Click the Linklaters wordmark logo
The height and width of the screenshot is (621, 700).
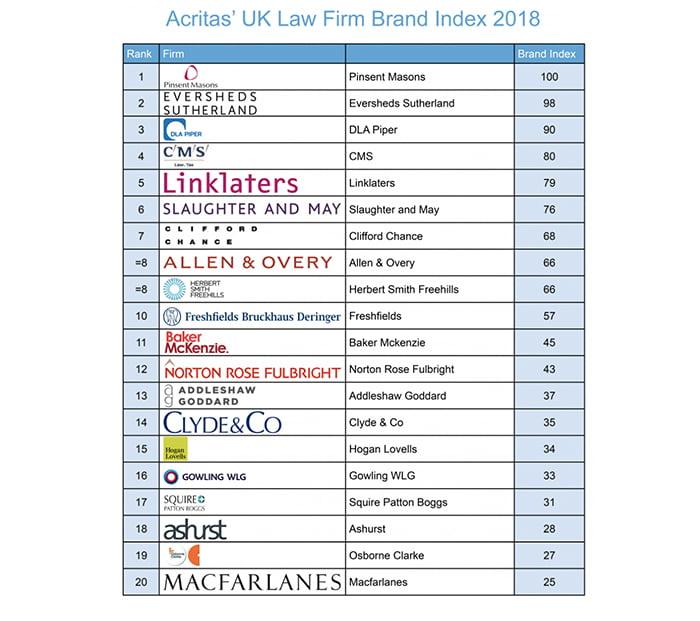click(x=230, y=183)
